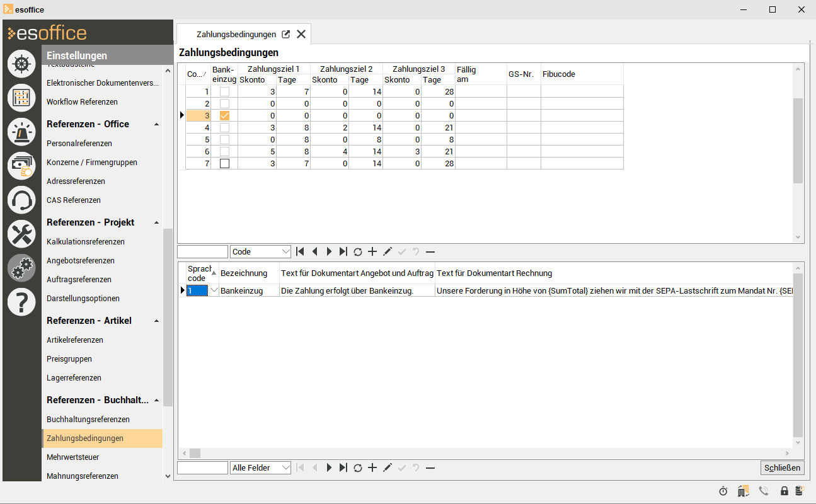Open the wrench and screwdriver tools module
The height and width of the screenshot is (504, 816).
[21, 234]
